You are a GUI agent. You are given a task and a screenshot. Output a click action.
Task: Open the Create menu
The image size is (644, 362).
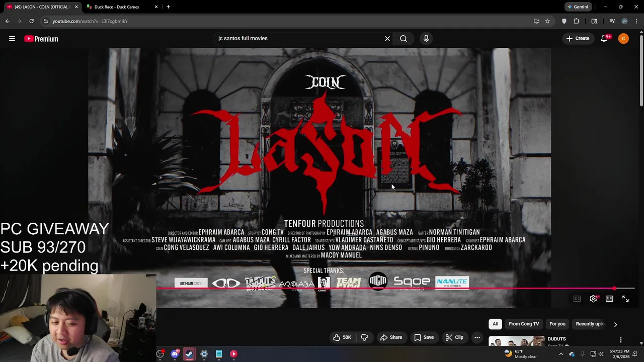[x=578, y=39]
